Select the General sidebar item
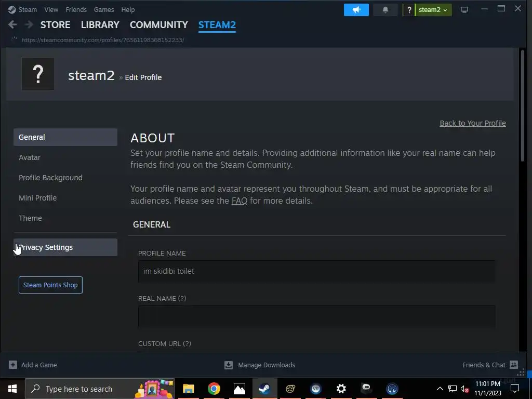Screen dimensions: 532x399 [x=65, y=137]
